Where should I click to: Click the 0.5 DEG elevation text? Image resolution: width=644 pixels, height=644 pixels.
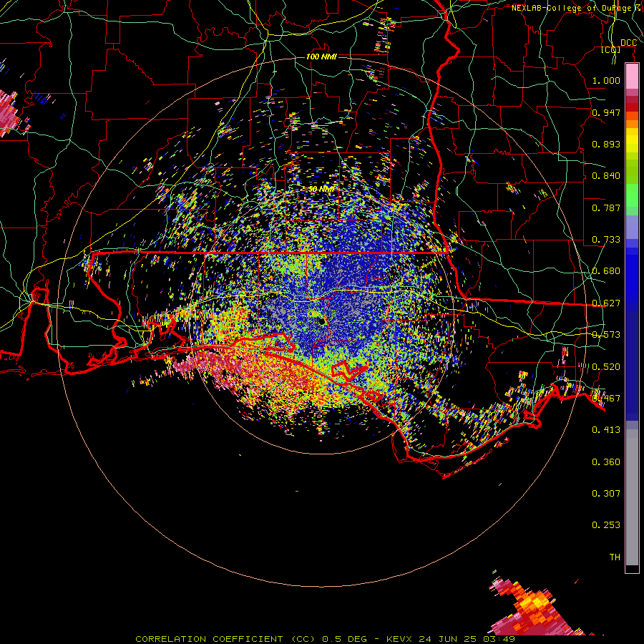coord(345,639)
